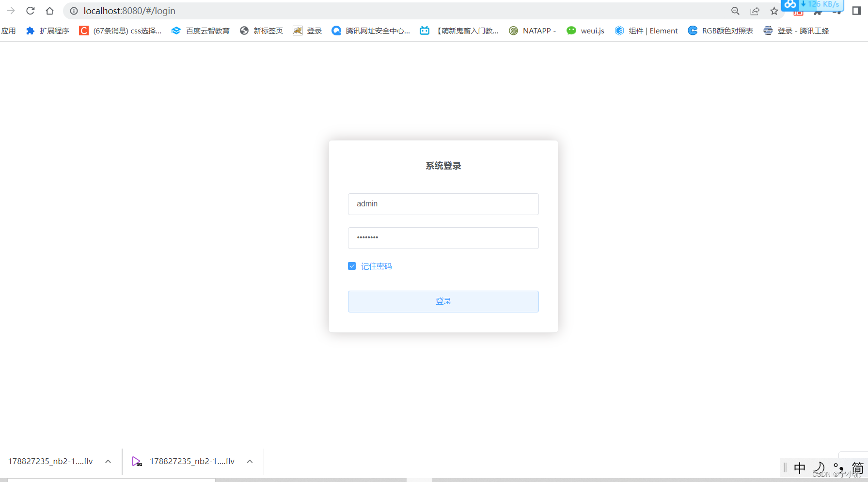868x482 pixels.
Task: View site information icon in address bar
Action: [x=74, y=11]
